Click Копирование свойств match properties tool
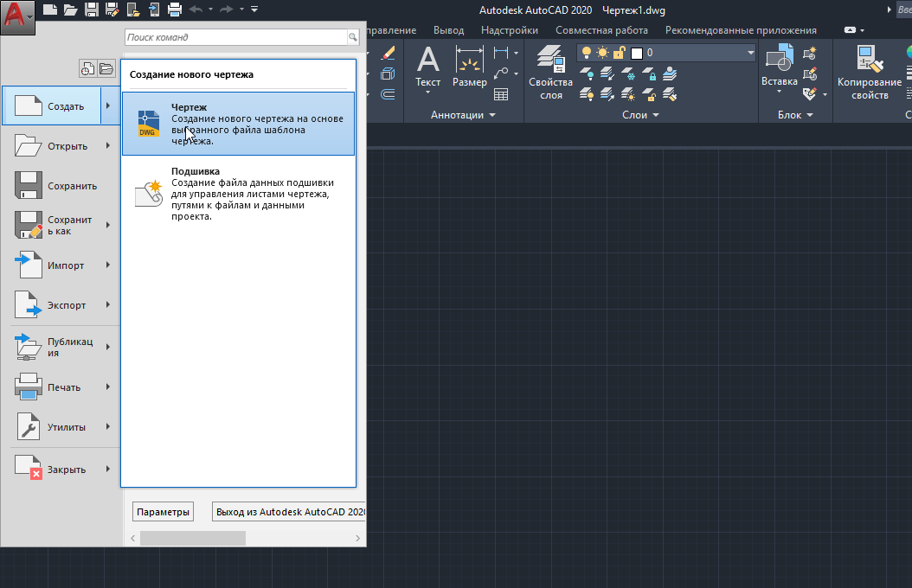 pos(870,73)
